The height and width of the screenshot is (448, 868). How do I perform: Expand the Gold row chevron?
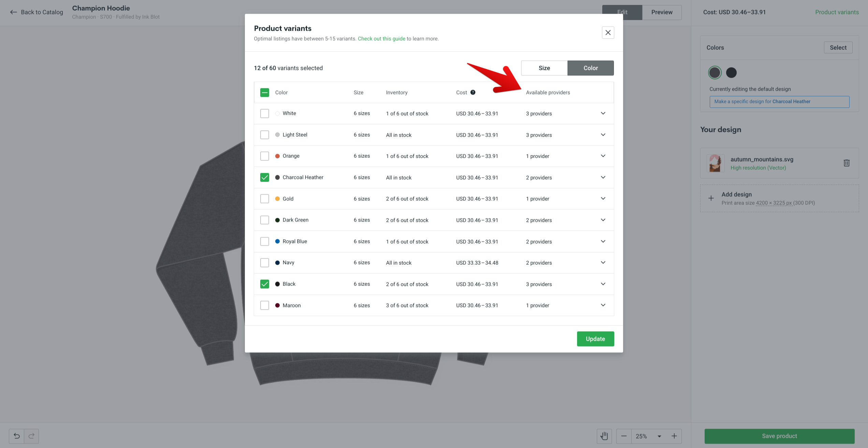click(x=603, y=199)
